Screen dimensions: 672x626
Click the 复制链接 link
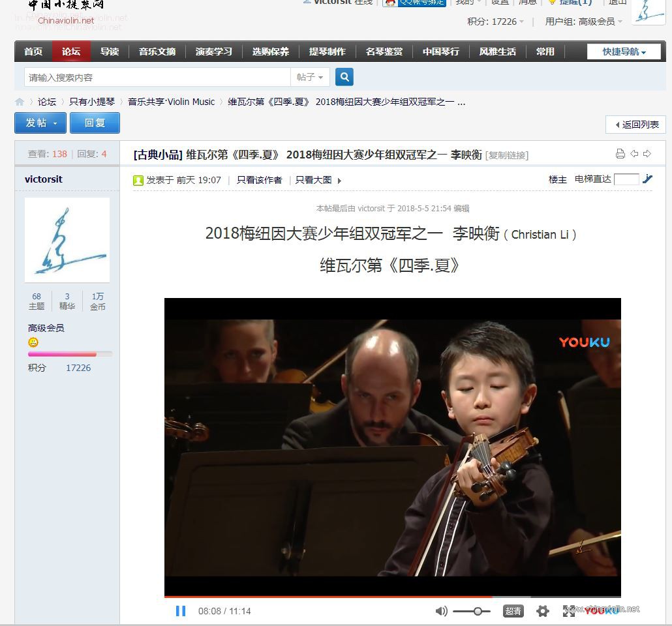[x=506, y=156]
